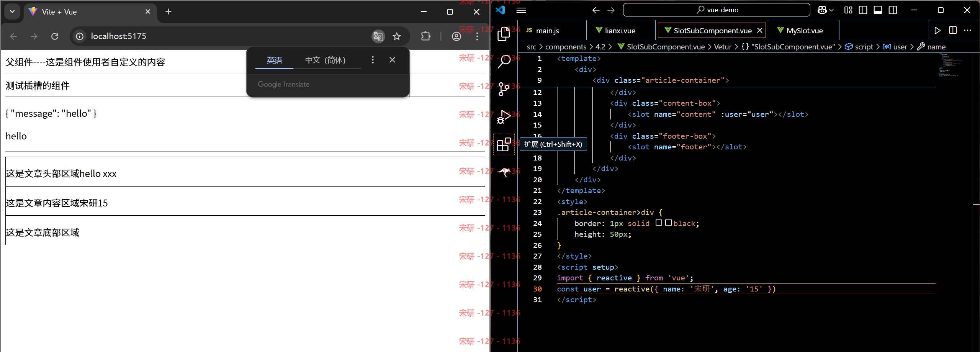Open the VS Code Search view
Image resolution: width=980 pixels, height=352 pixels.
[x=504, y=61]
